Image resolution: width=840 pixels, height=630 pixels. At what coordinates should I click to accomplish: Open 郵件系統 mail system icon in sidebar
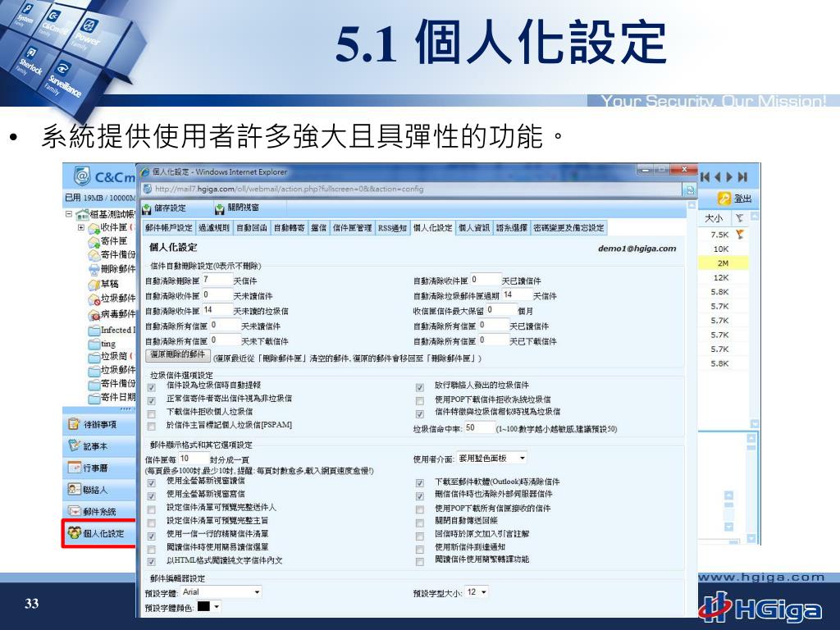(x=74, y=512)
